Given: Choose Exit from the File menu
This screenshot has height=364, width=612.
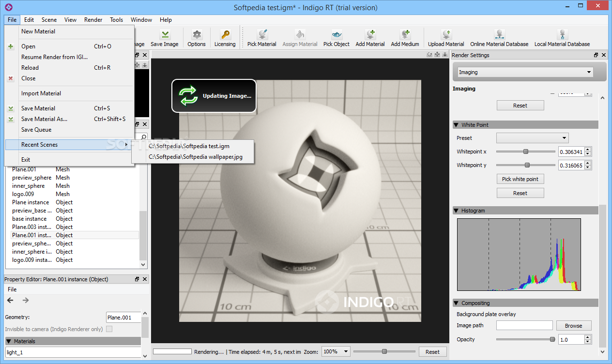Looking at the screenshot, I should coord(26,160).
